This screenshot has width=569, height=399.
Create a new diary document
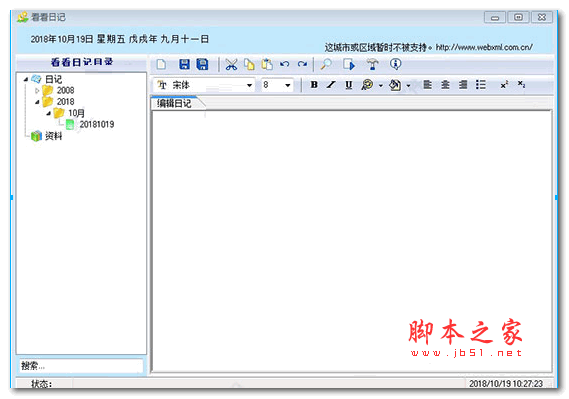coord(161,65)
